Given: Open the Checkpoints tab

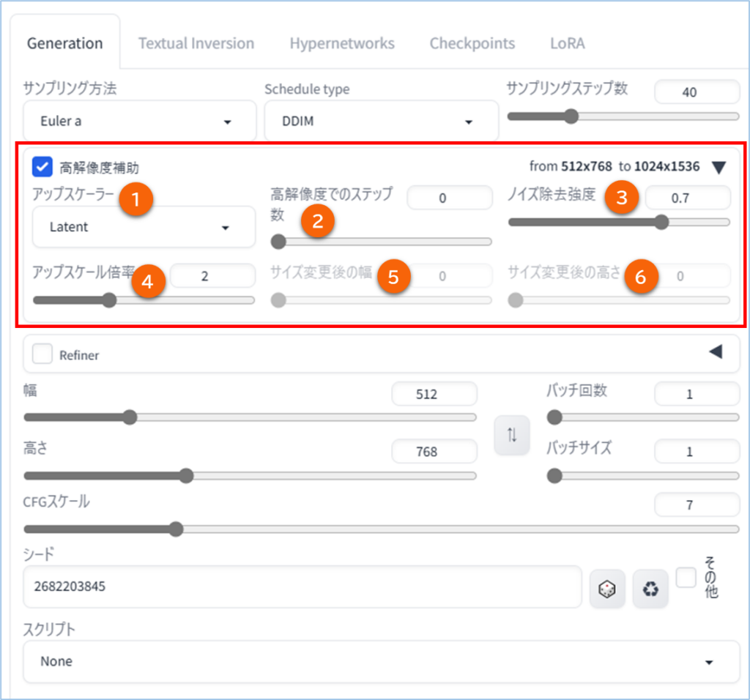Looking at the screenshot, I should 472,43.
